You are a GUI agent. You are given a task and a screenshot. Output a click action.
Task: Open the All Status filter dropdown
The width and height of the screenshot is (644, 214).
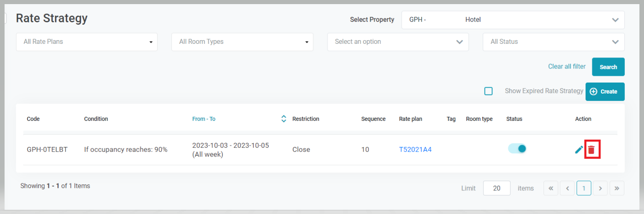click(x=553, y=42)
